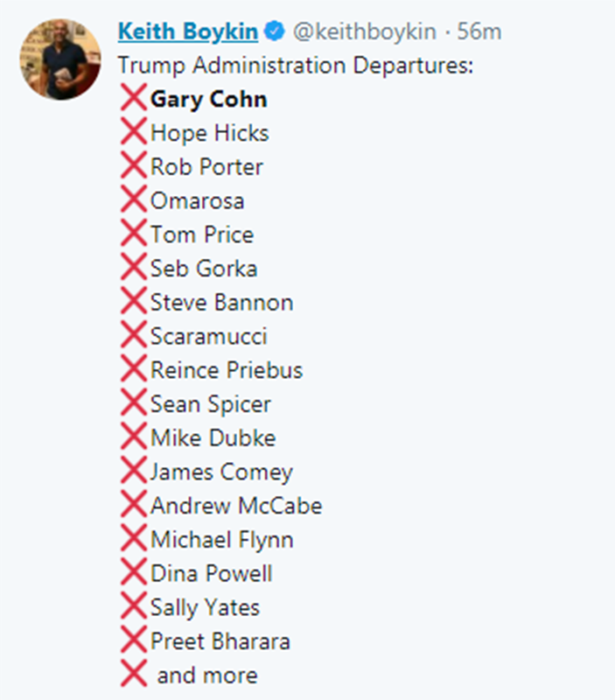Image resolution: width=615 pixels, height=700 pixels.
Task: Click the red X beside Hope Hicks
Action: point(133,133)
